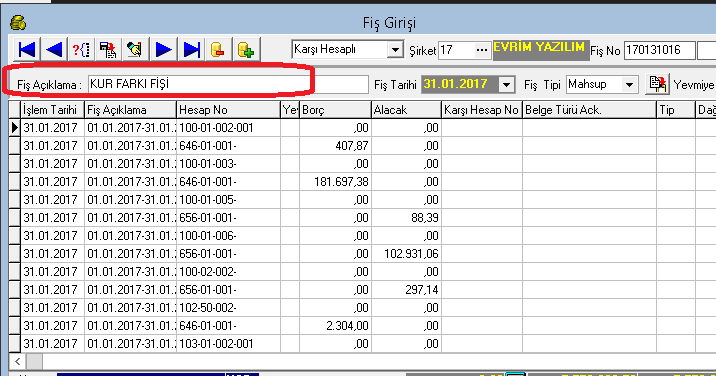Click the Şirket number field
Image resolution: width=716 pixels, height=376 pixels.
tap(456, 50)
